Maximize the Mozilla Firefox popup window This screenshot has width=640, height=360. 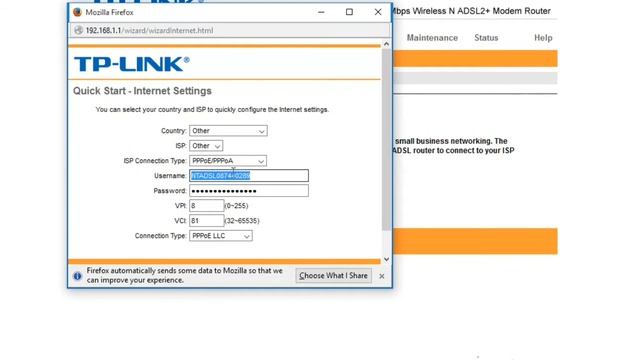point(349,12)
